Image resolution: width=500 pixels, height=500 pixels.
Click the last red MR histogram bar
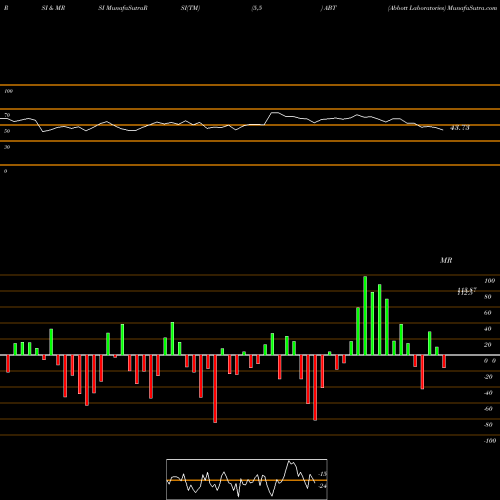(x=444, y=361)
